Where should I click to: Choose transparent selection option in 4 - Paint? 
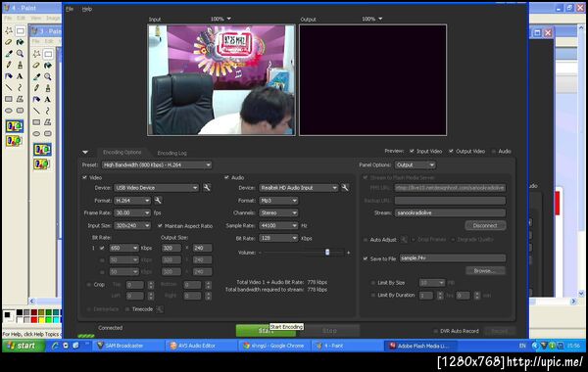click(x=15, y=141)
